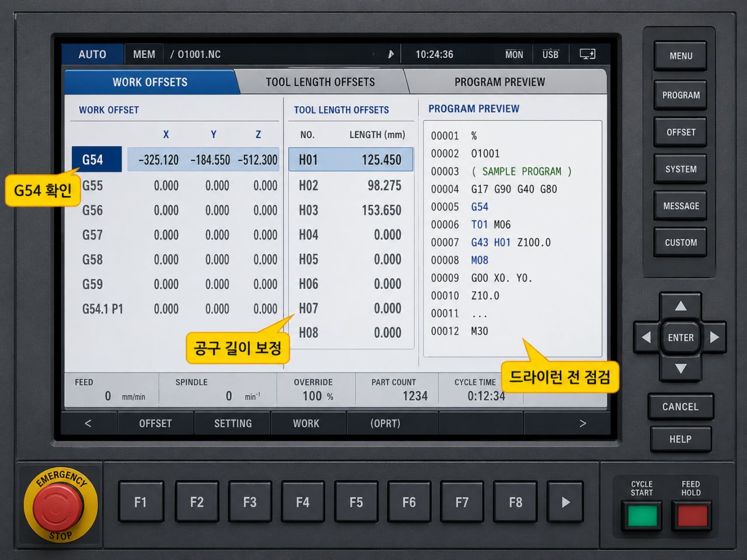Click the down arrow navigation key
This screenshot has height=560, width=747.
click(x=680, y=369)
